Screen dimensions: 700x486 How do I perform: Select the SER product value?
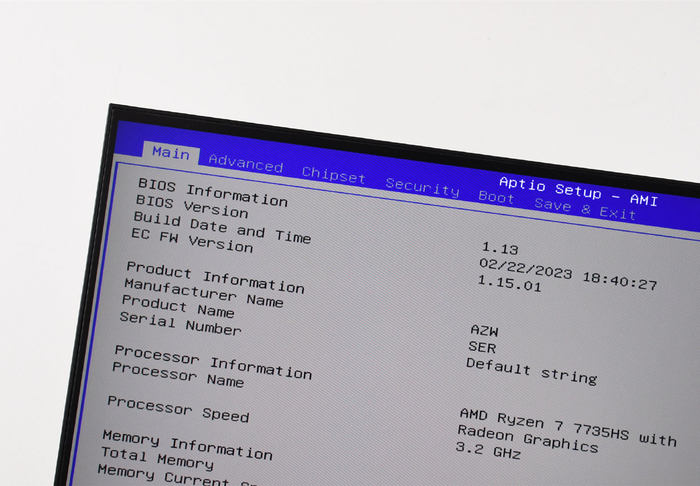482,347
